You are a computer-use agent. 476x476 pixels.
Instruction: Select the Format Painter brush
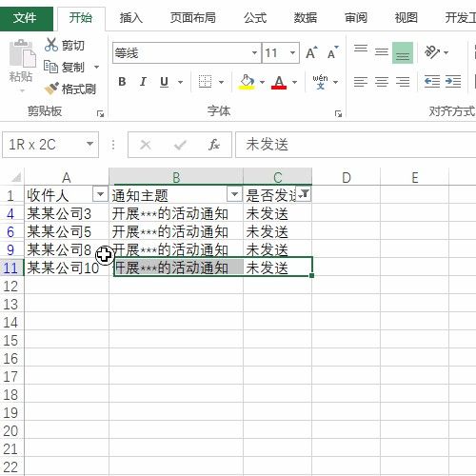pos(51,89)
